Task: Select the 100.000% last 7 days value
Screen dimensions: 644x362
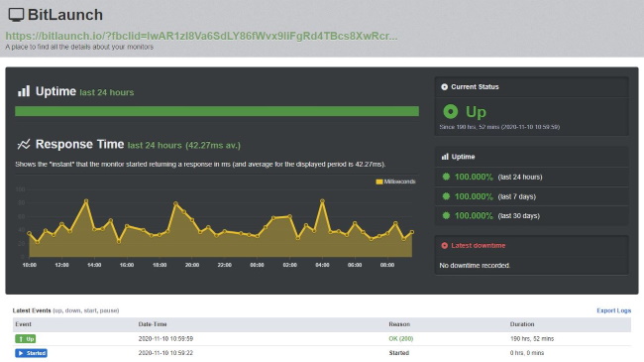Action: pos(474,196)
